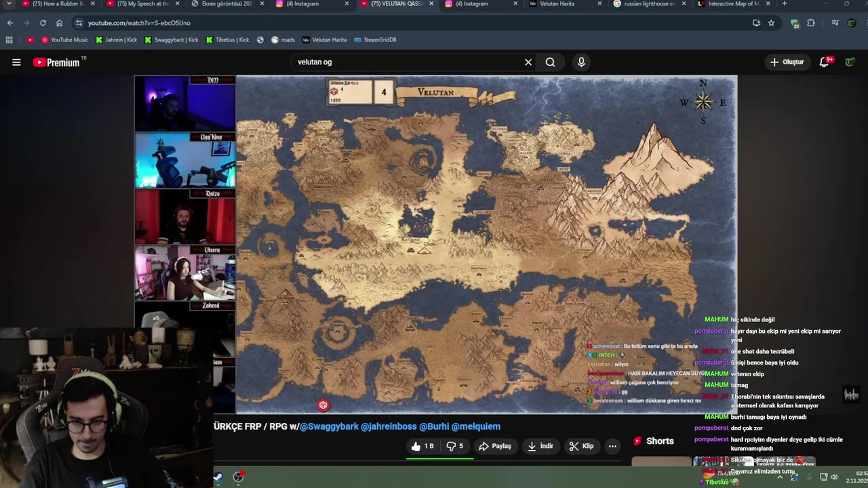Open @jahreinboss channel link in title
The height and width of the screenshot is (488, 868).
[389, 426]
